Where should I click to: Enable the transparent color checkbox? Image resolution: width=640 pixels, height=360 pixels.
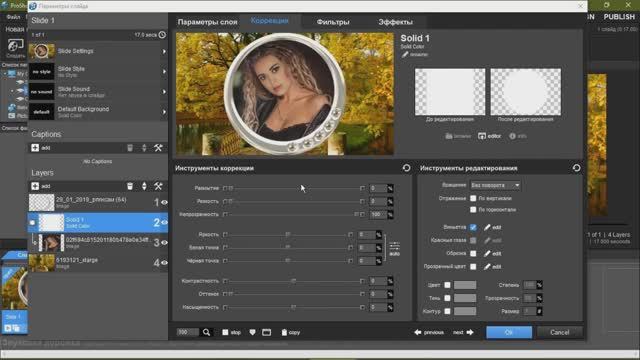473,267
